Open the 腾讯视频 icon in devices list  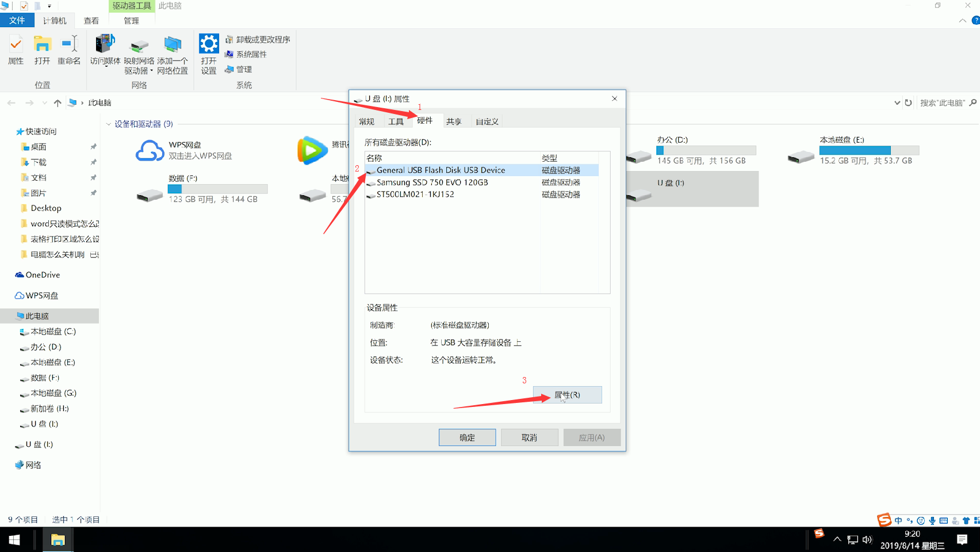pos(312,150)
